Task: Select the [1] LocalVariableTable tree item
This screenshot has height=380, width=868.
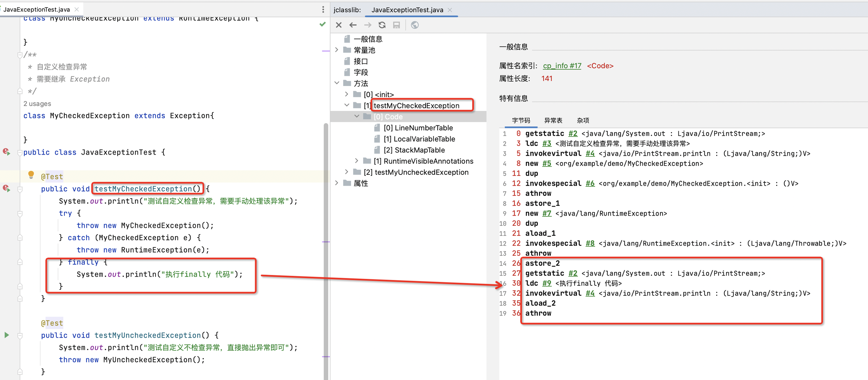Action: click(419, 139)
